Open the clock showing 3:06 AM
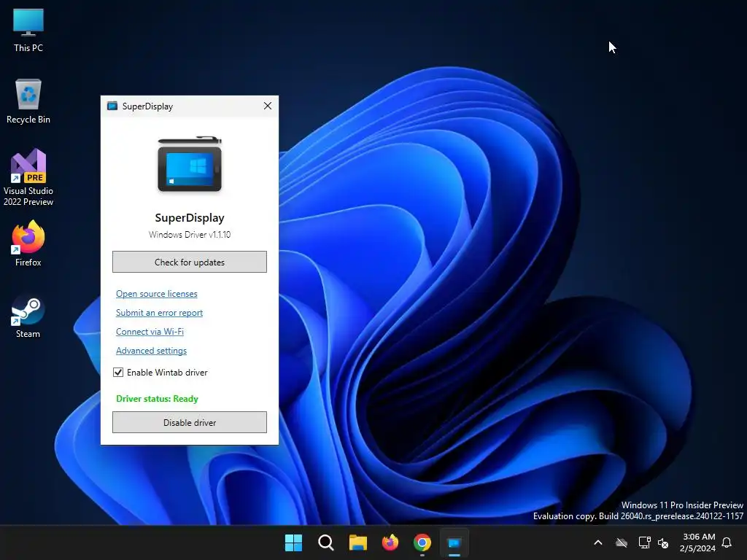The height and width of the screenshot is (560, 747). 698,542
